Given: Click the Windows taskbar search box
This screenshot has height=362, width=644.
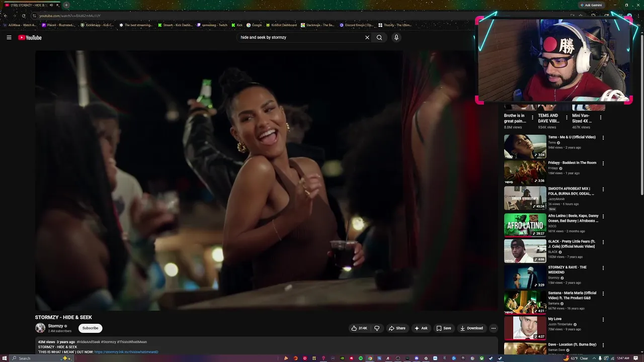Looking at the screenshot, I should click(x=42, y=358).
